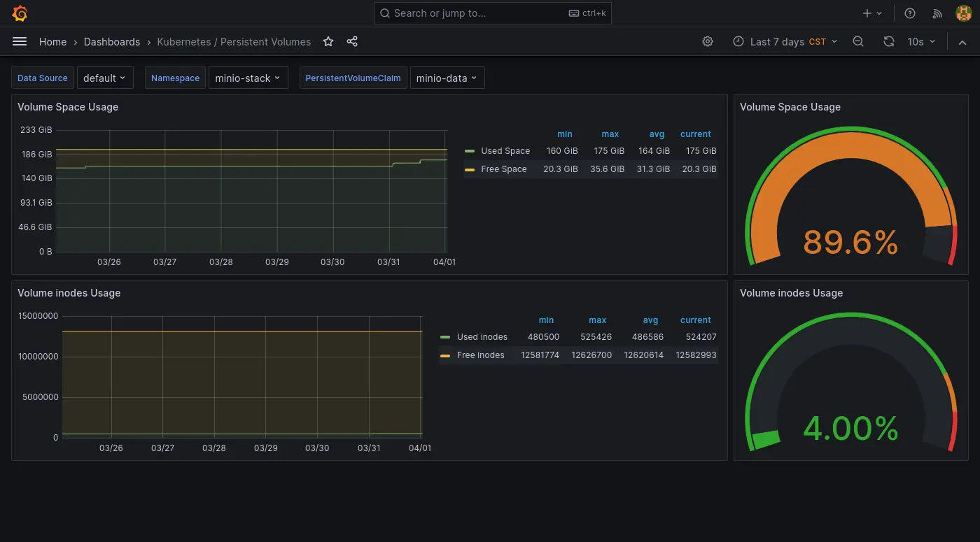Open the help question mark menu
The width and height of the screenshot is (980, 542).
(910, 13)
